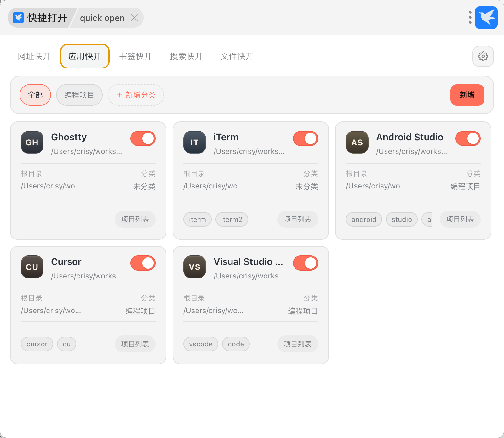Click the Visual Studio VS app icon
This screenshot has height=438, width=504.
[195, 267]
